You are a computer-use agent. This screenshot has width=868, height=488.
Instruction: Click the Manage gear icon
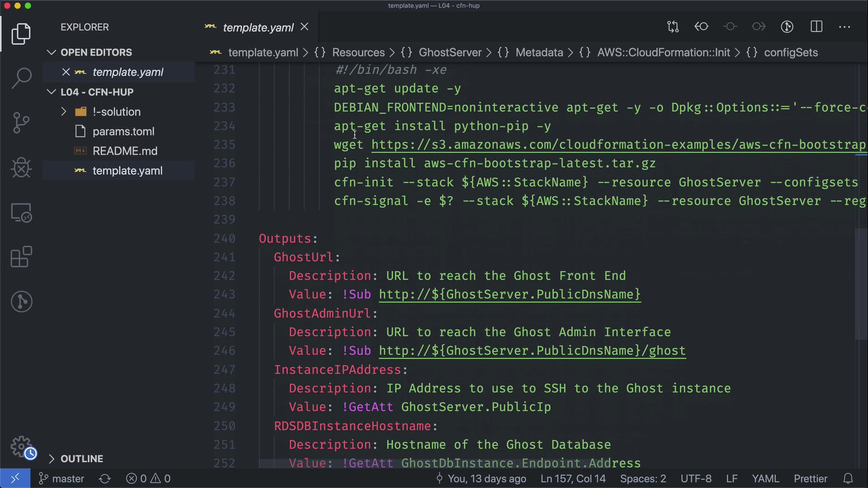pos(21,446)
